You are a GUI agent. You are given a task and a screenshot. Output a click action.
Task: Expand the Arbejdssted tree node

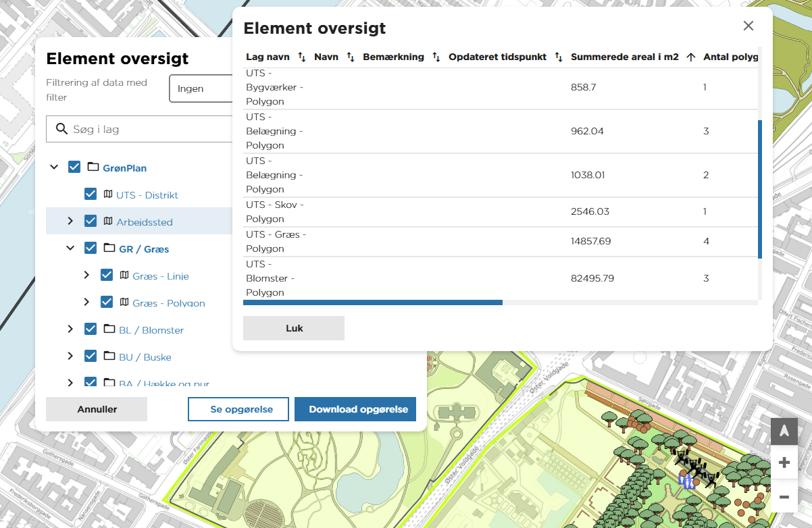coord(70,221)
